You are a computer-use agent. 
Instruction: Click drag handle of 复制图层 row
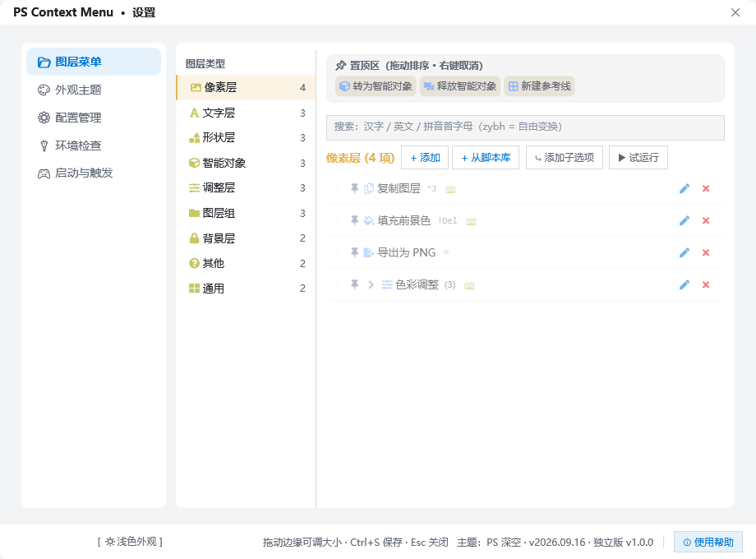[338, 188]
